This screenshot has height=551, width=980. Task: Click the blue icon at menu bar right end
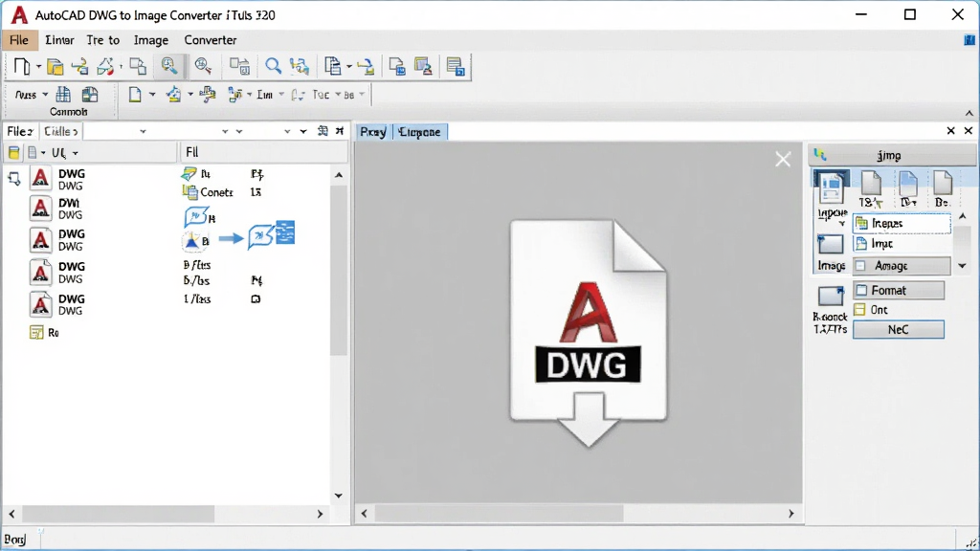[969, 40]
